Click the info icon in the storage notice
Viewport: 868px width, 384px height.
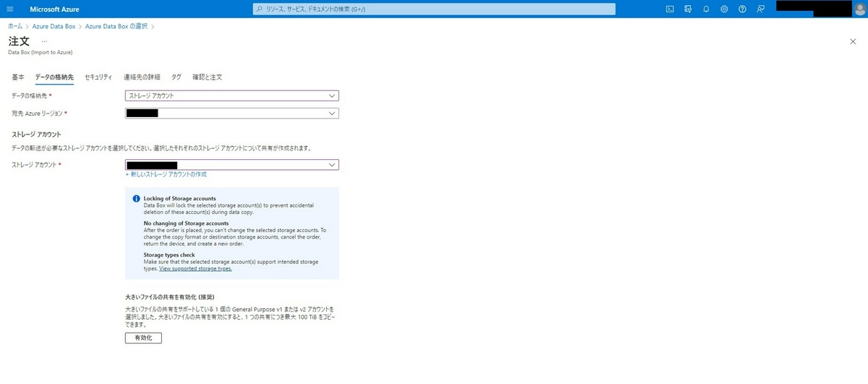136,198
